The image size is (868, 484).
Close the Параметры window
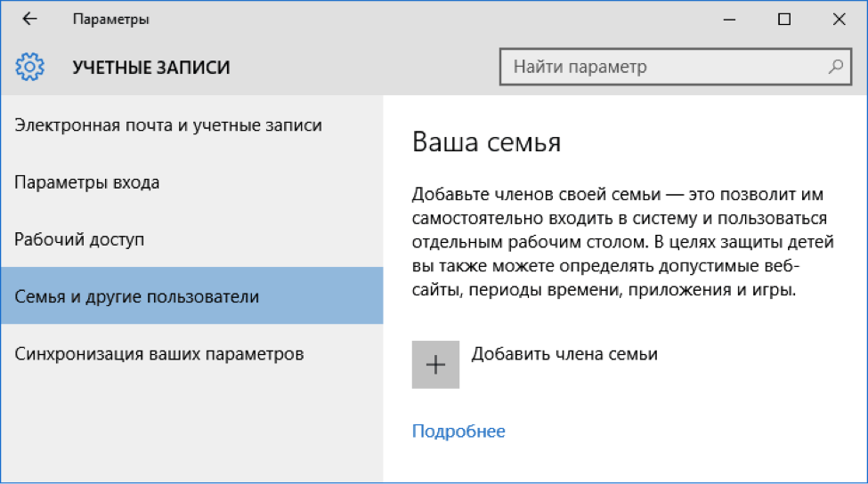pos(840,19)
